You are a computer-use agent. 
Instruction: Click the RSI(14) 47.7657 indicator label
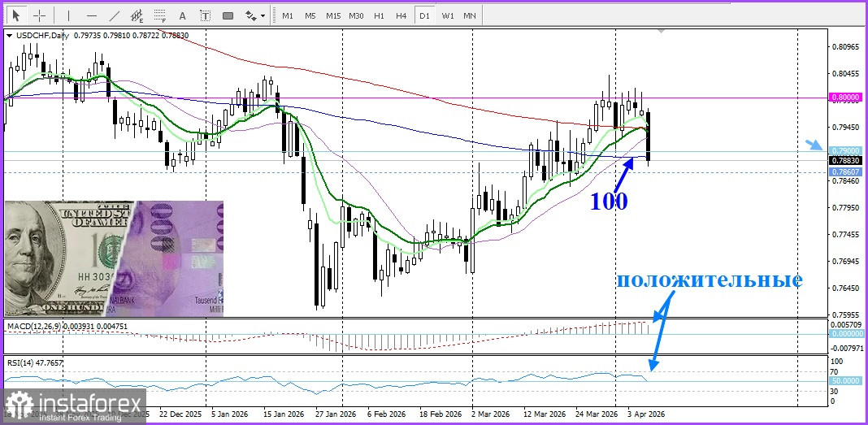click(x=35, y=363)
